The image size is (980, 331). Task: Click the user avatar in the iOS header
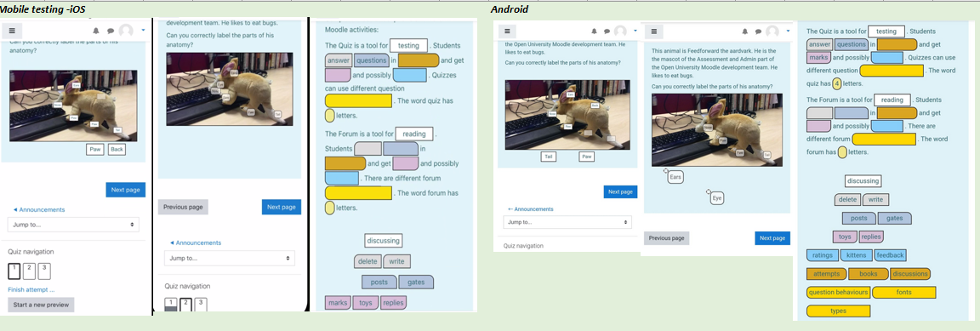(126, 31)
